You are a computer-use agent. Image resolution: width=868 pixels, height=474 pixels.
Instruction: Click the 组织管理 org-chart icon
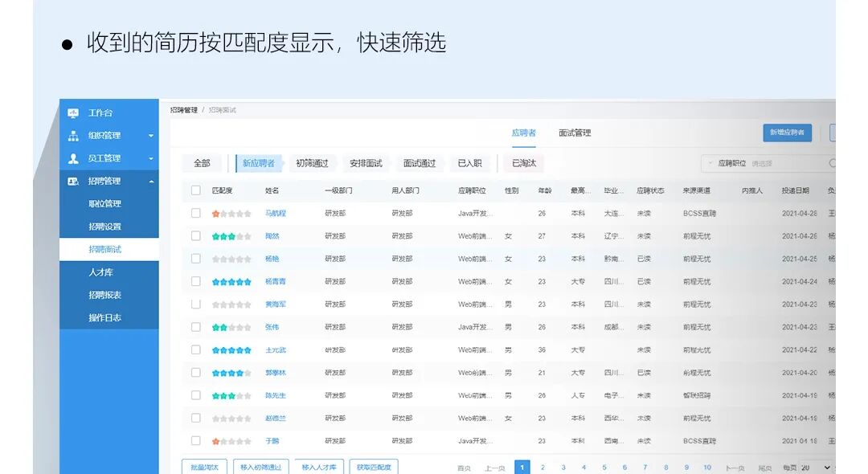click(x=73, y=136)
